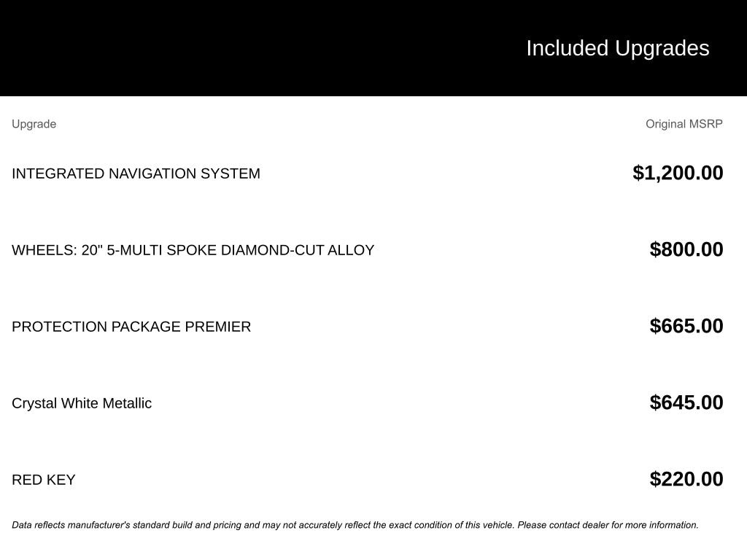Screen dimensions: 747x560
Task: Click the $800.00 wheels price
Action: [686, 249]
